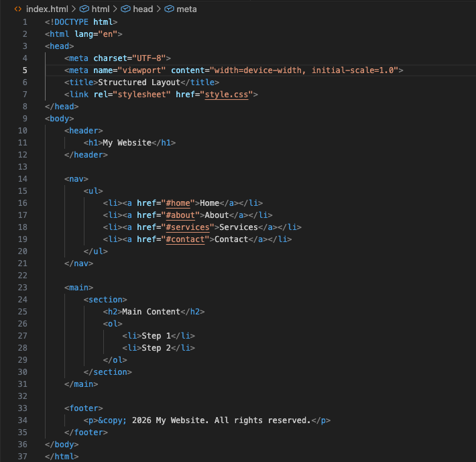This screenshot has width=476, height=462.
Task: Click the opening footer tag
Action: pos(84,408)
